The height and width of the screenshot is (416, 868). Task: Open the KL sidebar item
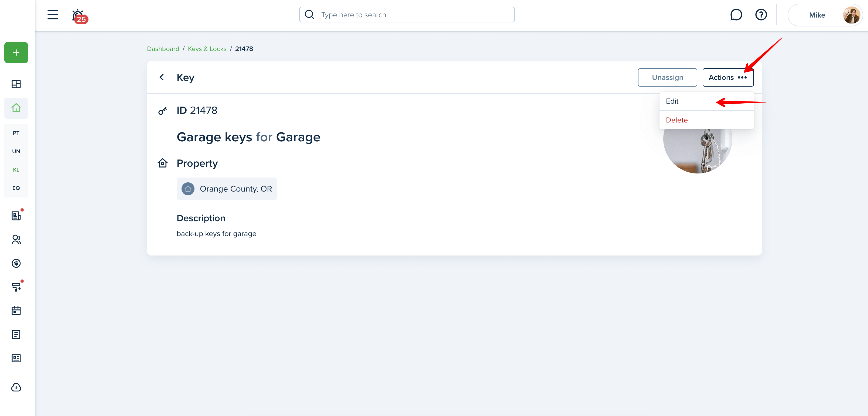coord(16,170)
